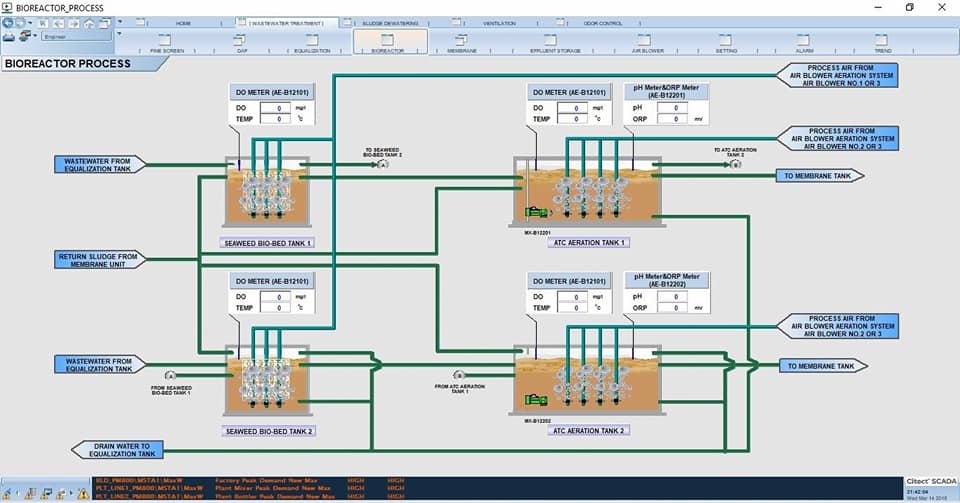Click pH value field for AE-B12201

point(673,108)
